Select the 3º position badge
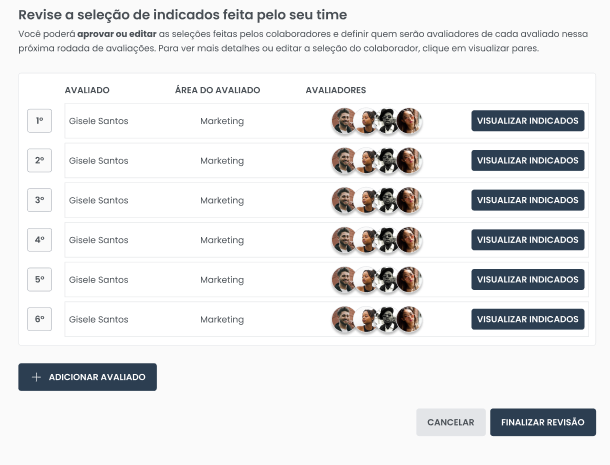Image resolution: width=610 pixels, height=465 pixels. tap(39, 200)
